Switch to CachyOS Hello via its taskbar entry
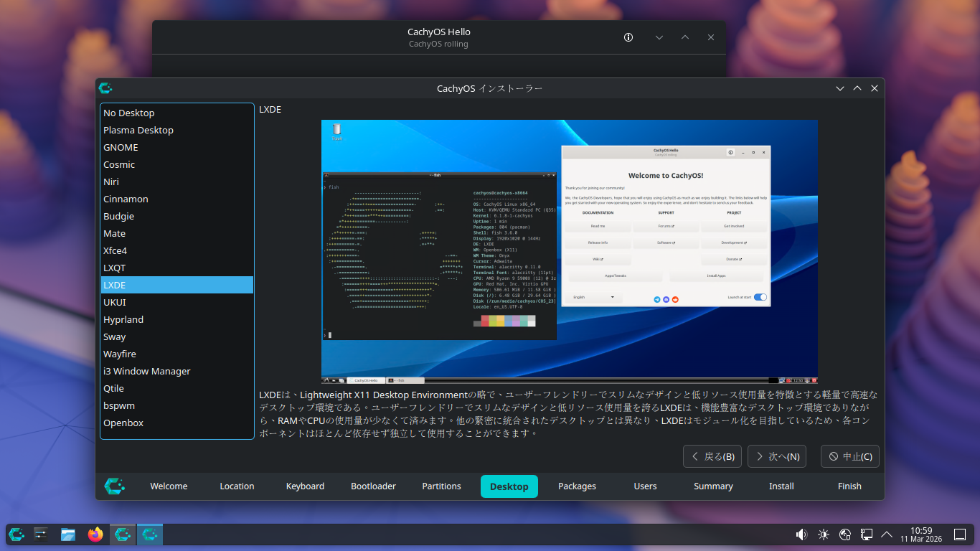Image resolution: width=980 pixels, height=551 pixels. 123,534
